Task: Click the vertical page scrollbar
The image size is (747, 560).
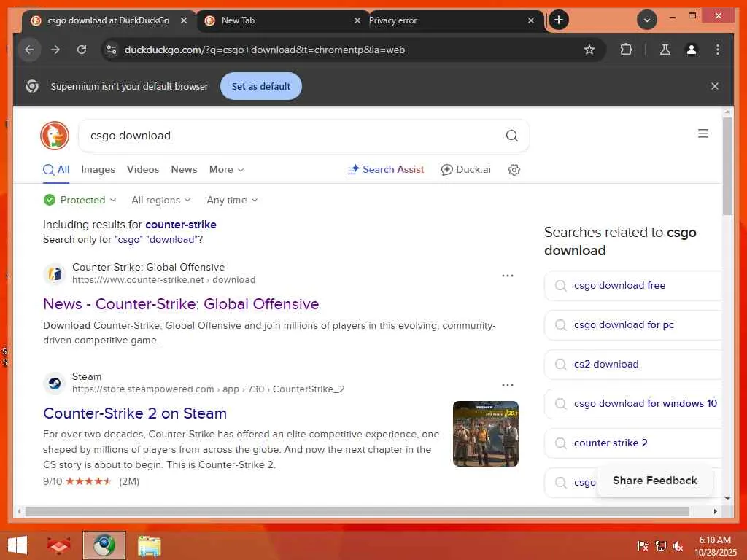Action: pyautogui.click(x=727, y=167)
